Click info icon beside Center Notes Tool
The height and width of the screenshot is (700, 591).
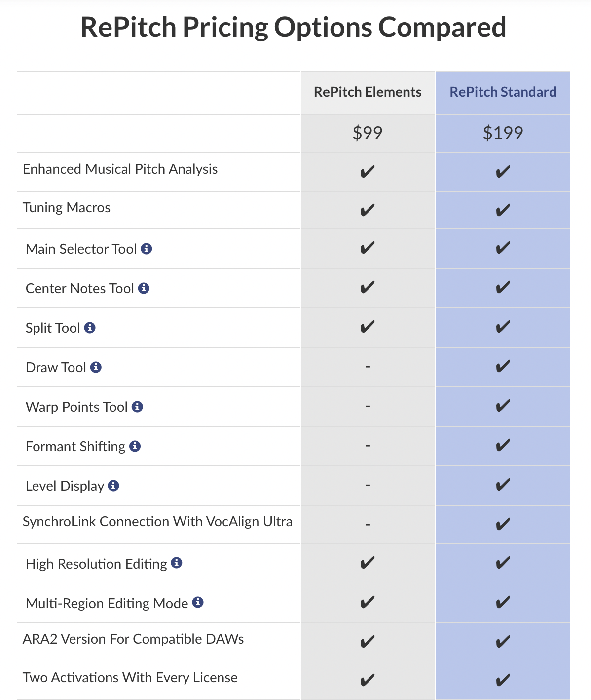[144, 288]
